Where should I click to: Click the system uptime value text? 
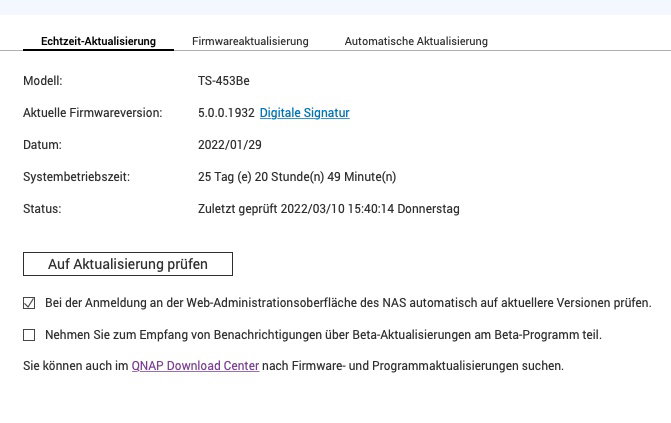point(297,177)
